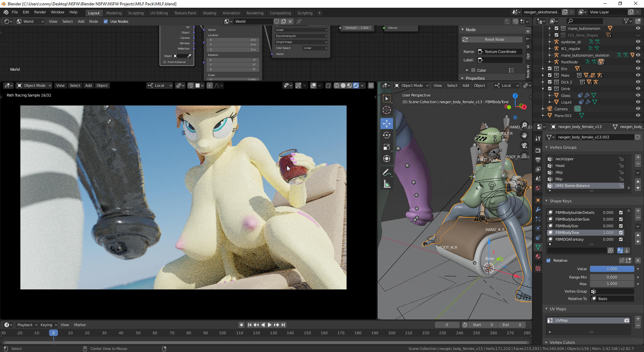The height and width of the screenshot is (352, 644).
Task: Select the 3D Cursor tool
Action: (x=386, y=110)
